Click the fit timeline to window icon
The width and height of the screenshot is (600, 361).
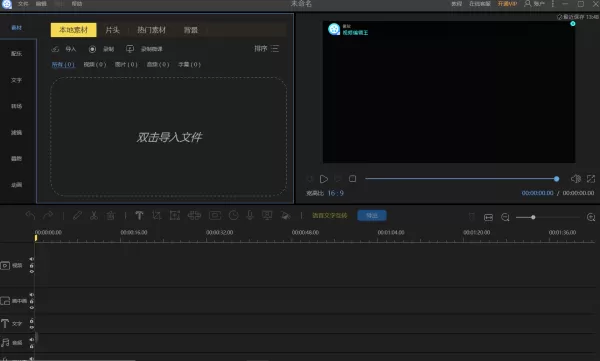pyautogui.click(x=488, y=217)
